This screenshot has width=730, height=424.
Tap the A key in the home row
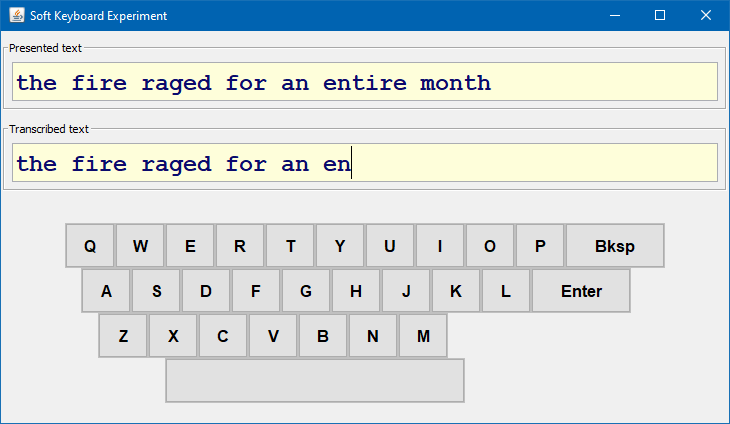pyautogui.click(x=106, y=291)
